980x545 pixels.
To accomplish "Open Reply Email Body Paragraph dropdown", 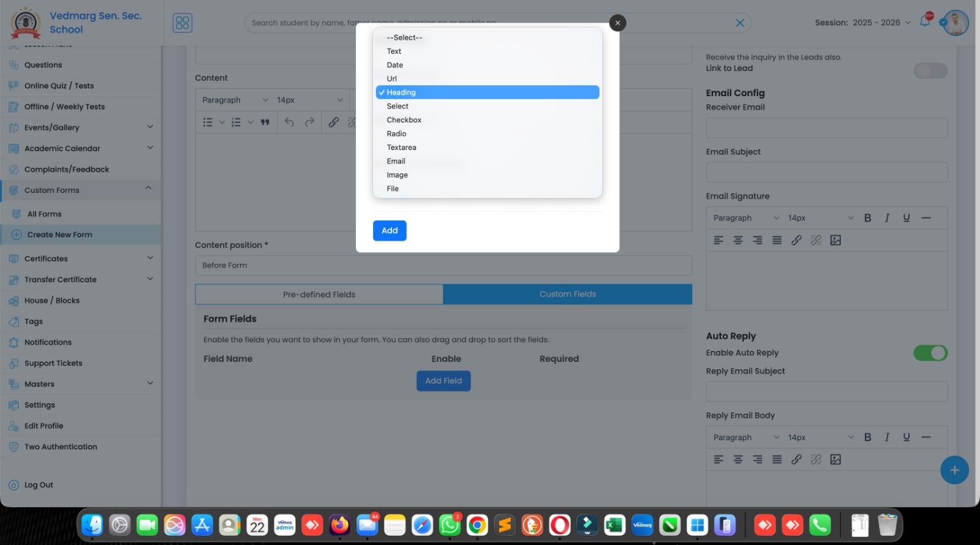I will point(745,437).
